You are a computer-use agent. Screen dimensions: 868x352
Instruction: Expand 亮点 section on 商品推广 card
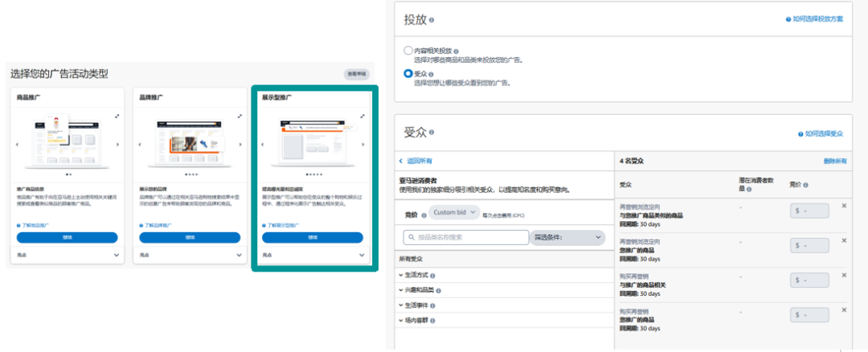point(117,255)
